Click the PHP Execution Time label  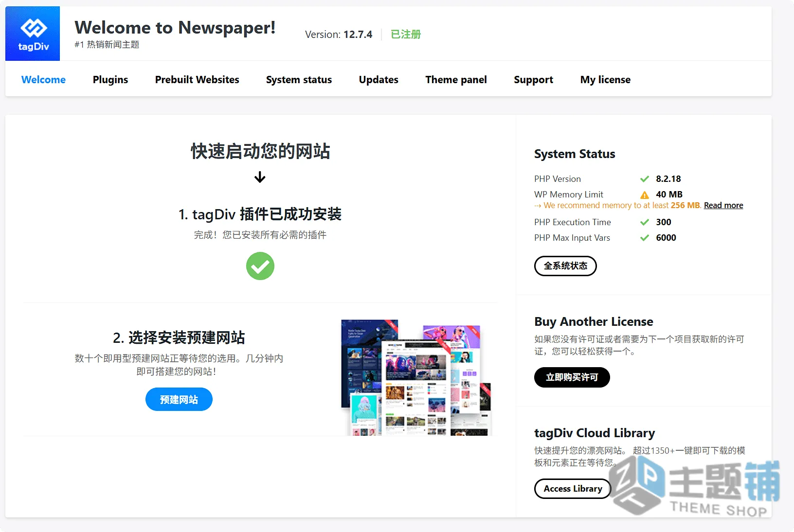point(573,222)
